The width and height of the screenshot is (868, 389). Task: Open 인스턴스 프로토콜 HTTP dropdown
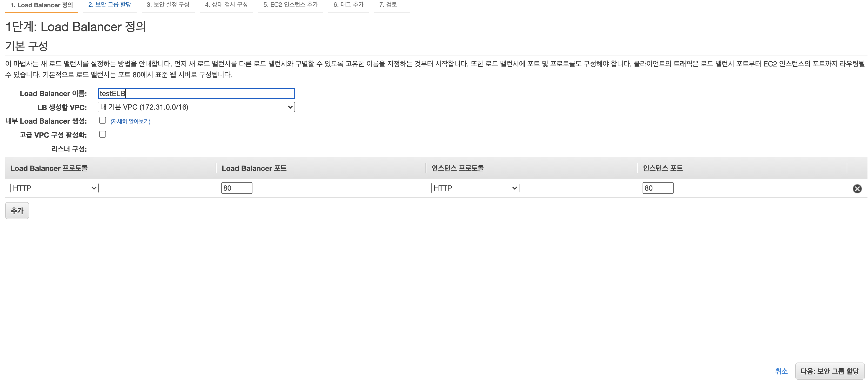pos(475,188)
